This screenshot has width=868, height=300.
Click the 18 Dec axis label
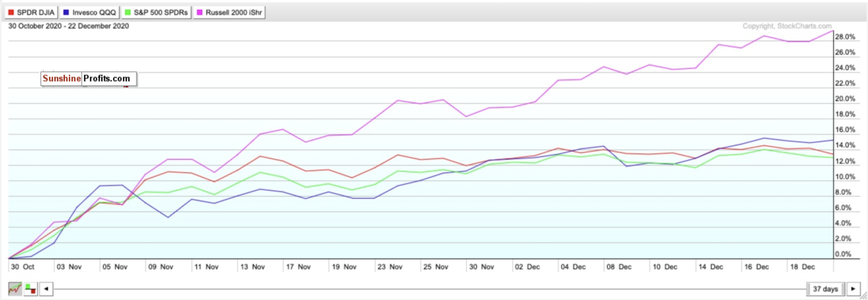pos(802,267)
